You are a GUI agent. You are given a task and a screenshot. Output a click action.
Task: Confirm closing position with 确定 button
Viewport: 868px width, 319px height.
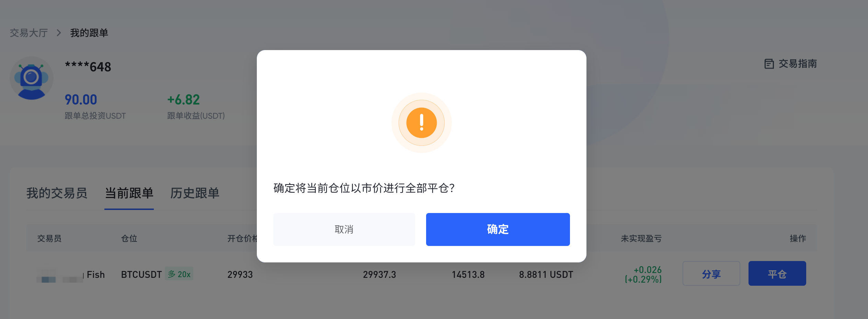tap(498, 229)
